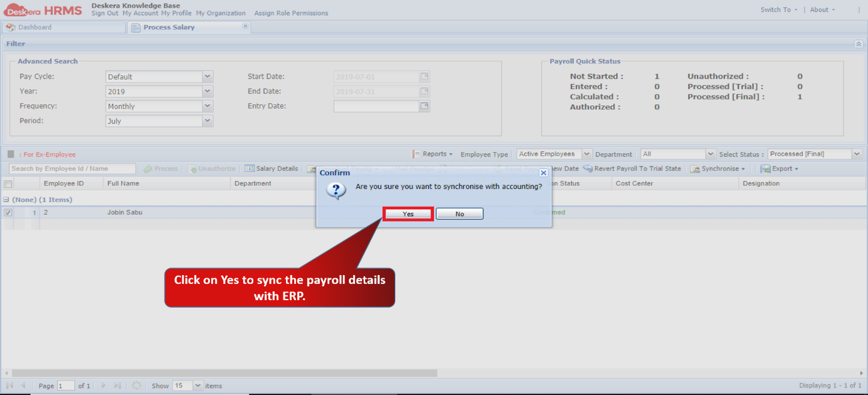Click the horizontal scrollbar under the grid
The width and height of the screenshot is (868, 395).
pos(224,373)
